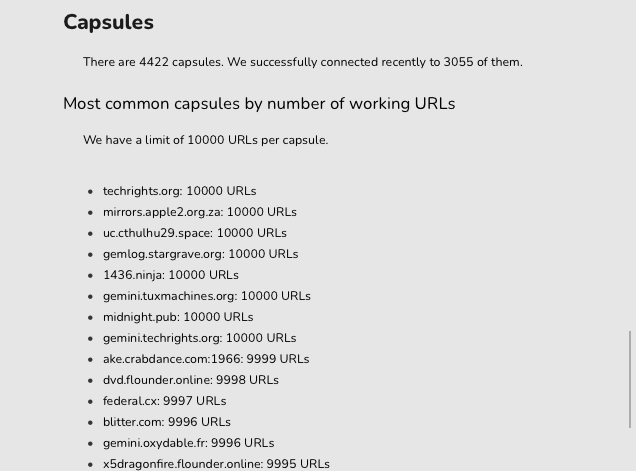Select the gemini.tuxmachines.org entry
636x471 pixels.
click(x=206, y=296)
